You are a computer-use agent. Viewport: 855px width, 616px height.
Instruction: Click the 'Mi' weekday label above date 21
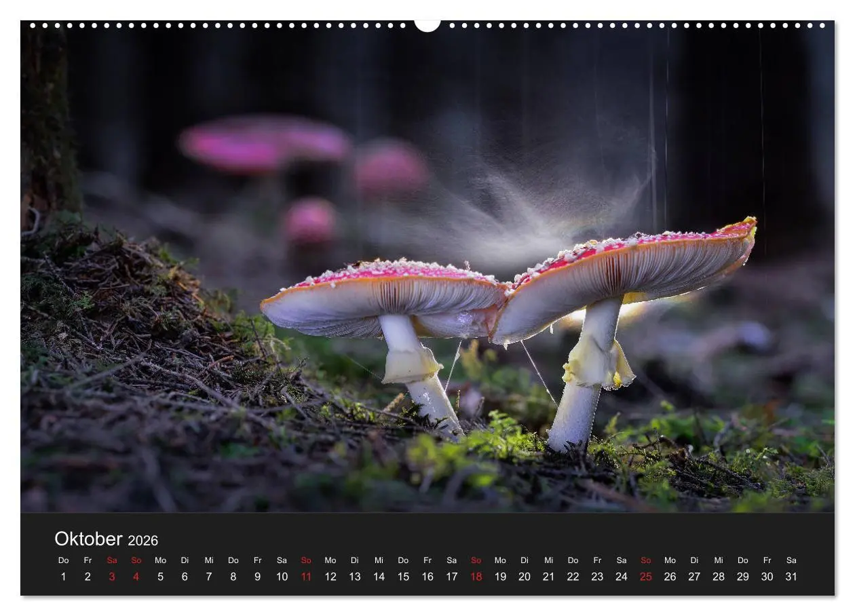[x=549, y=560]
